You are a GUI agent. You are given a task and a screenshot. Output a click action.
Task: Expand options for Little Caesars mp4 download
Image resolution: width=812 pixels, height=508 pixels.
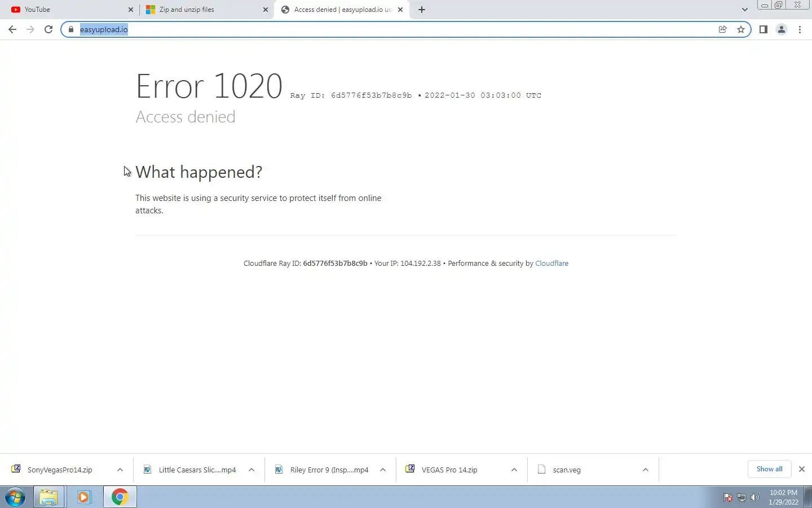(251, 470)
